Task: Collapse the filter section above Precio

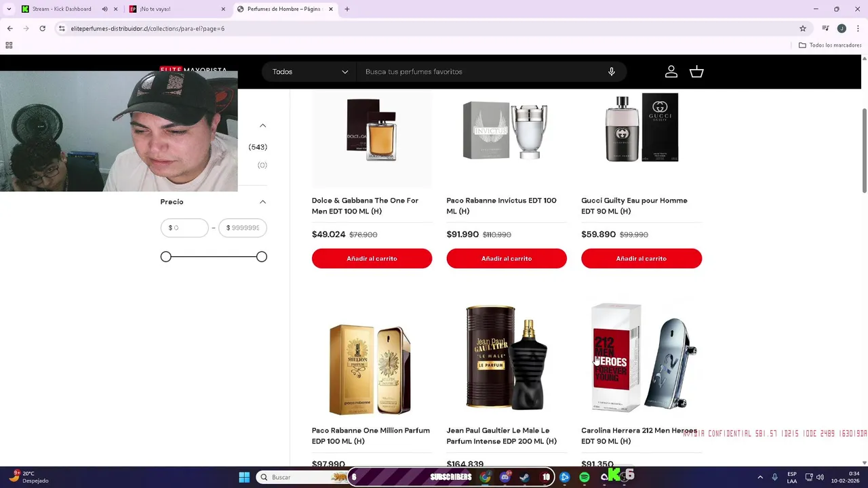Action: 262,125
